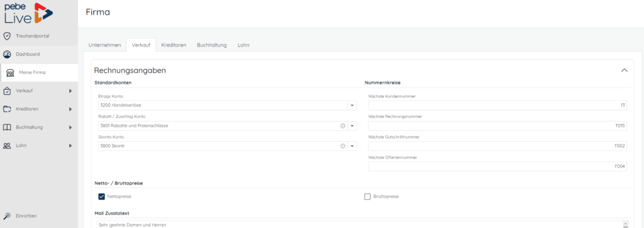This screenshot has width=644, height=228.
Task: Open the Skonto Konto dropdown arrow
Action: tap(352, 145)
